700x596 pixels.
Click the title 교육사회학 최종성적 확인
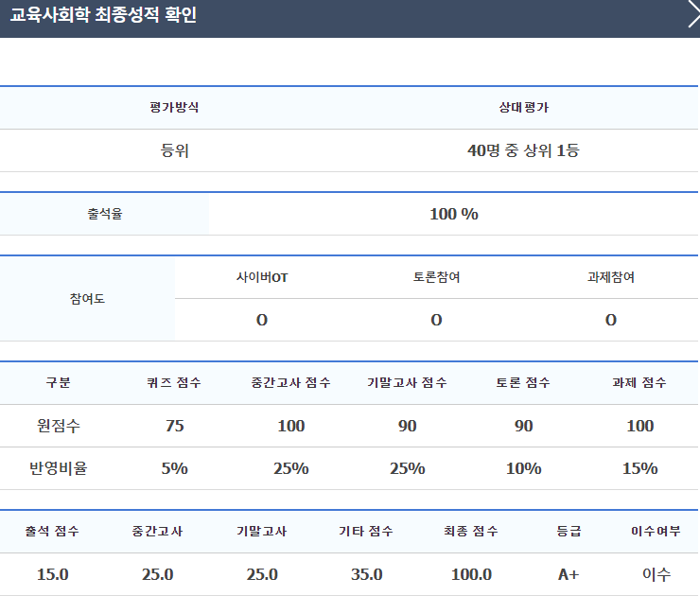point(103,15)
